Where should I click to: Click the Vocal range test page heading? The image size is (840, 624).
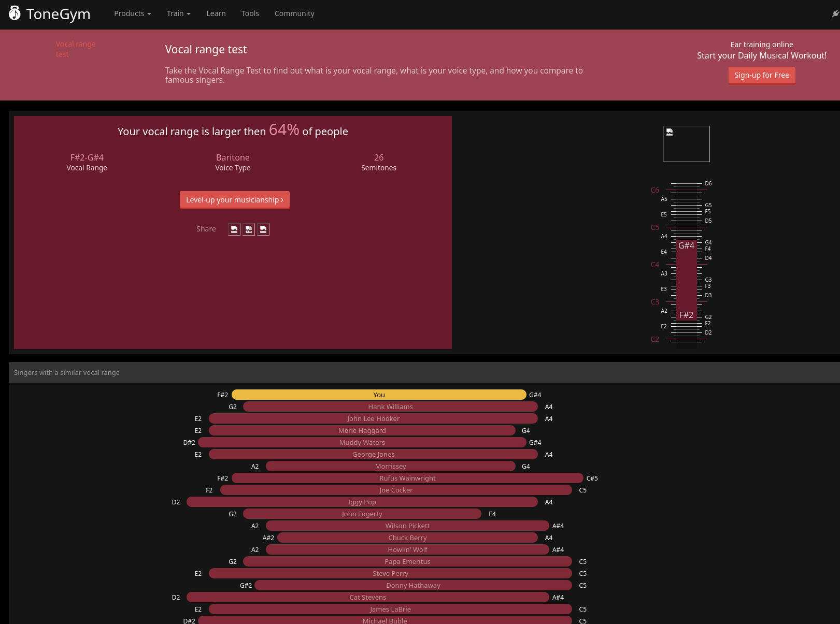click(x=206, y=49)
